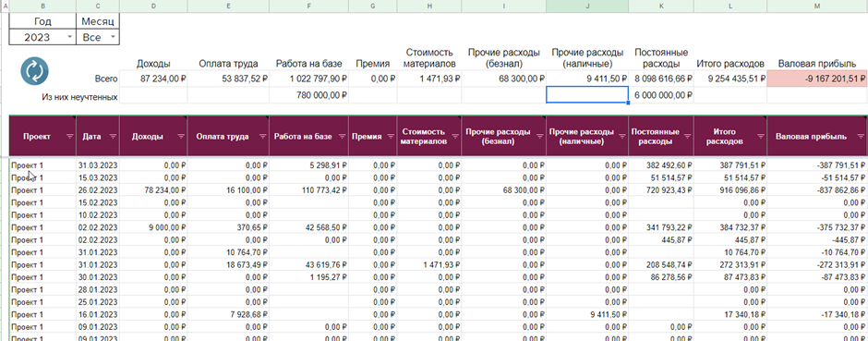
Task: Open filter for Дата column header
Action: [113, 136]
